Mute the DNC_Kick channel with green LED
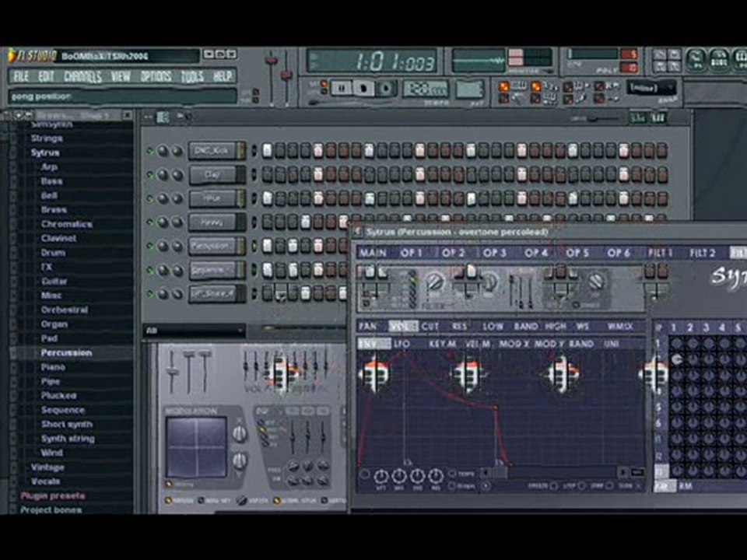This screenshot has height=560, width=747. point(149,151)
